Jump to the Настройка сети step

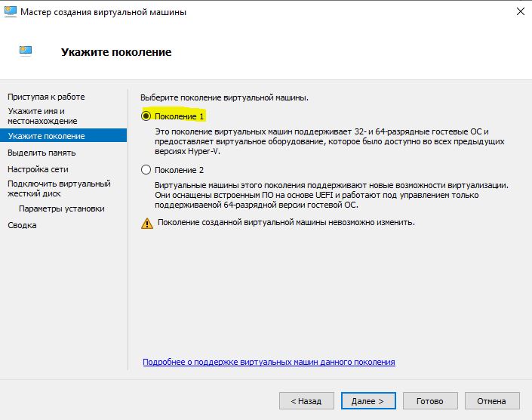(38, 169)
